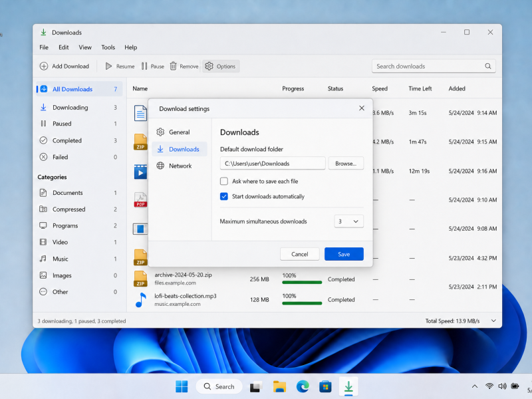Click progress bar of archive-2024-05-20.zip
This screenshot has width=532, height=399.
[x=302, y=282]
